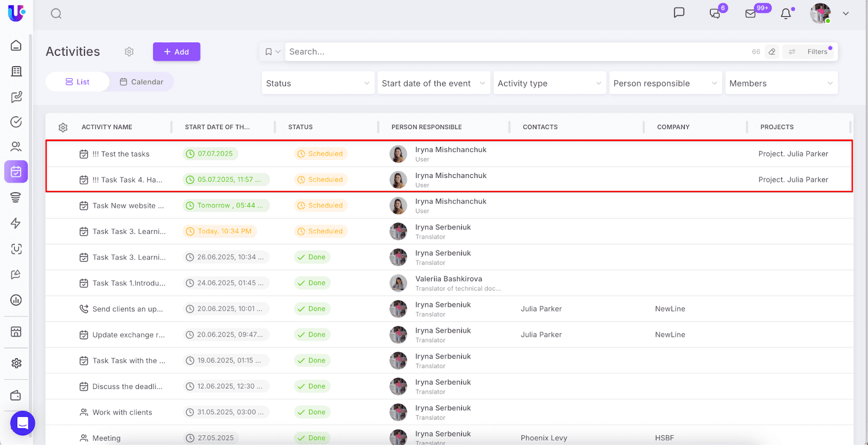This screenshot has height=445, width=868.
Task: Click the Search input field
Action: click(515, 52)
